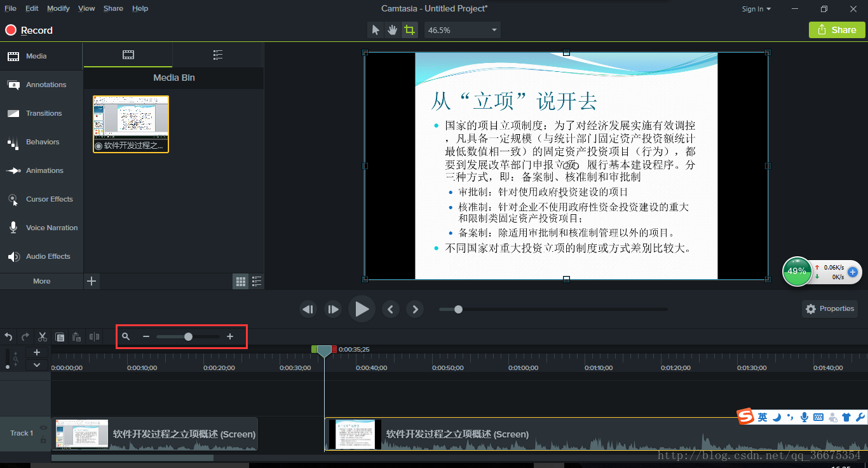Open the View menu

pos(86,8)
